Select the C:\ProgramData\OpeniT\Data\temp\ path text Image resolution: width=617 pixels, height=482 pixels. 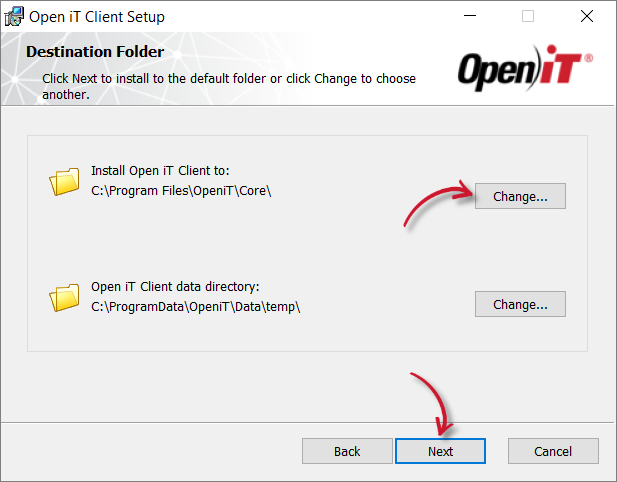point(195,307)
